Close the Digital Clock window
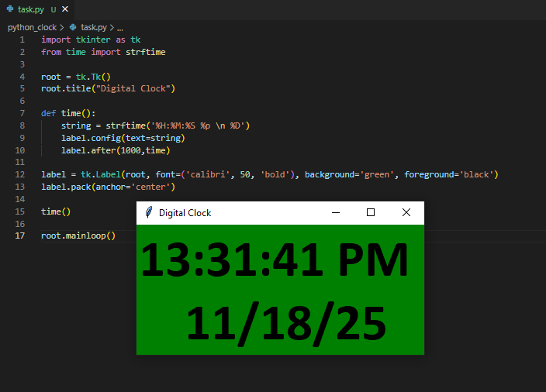Screen dimensions: 546x392 406,212
